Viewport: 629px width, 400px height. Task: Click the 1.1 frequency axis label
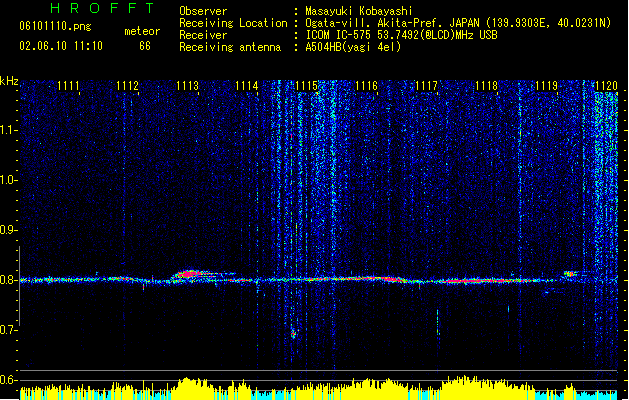[8, 130]
